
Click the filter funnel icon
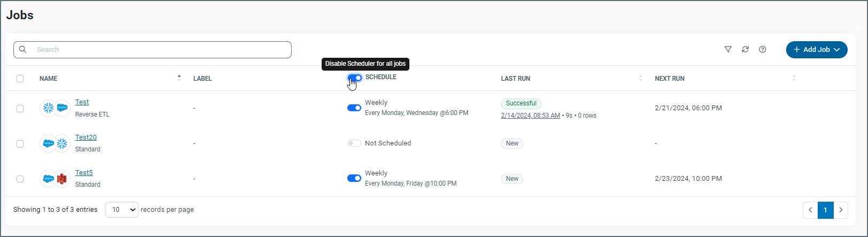pyautogui.click(x=728, y=49)
